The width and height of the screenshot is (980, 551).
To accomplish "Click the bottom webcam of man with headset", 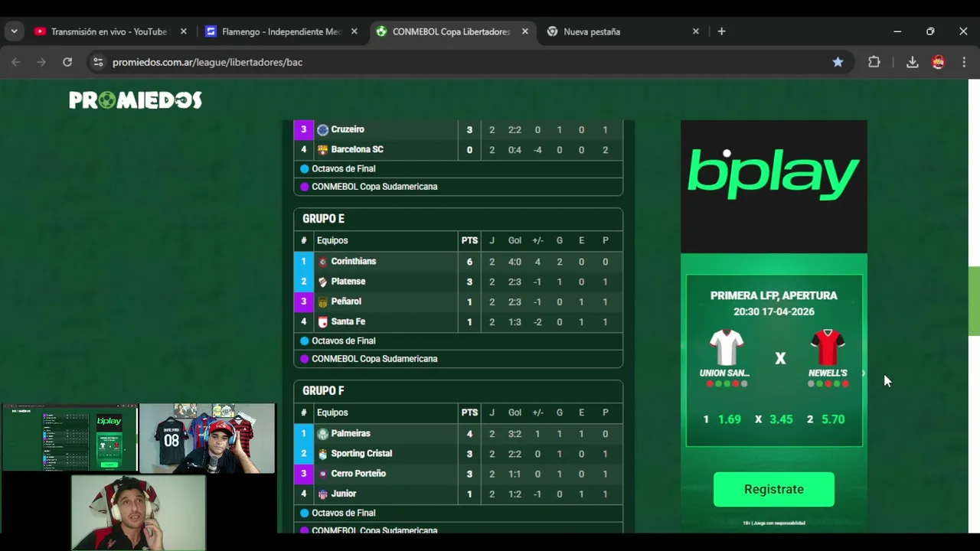I will coord(139,512).
